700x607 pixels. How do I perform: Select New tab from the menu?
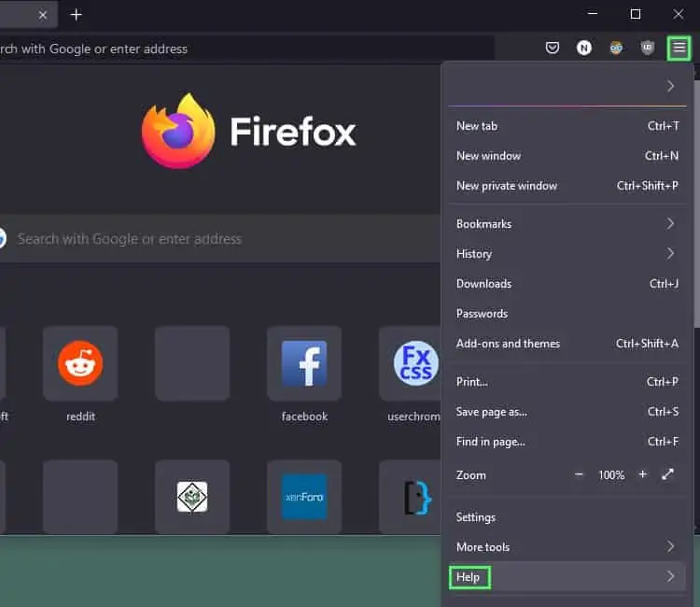567,126
